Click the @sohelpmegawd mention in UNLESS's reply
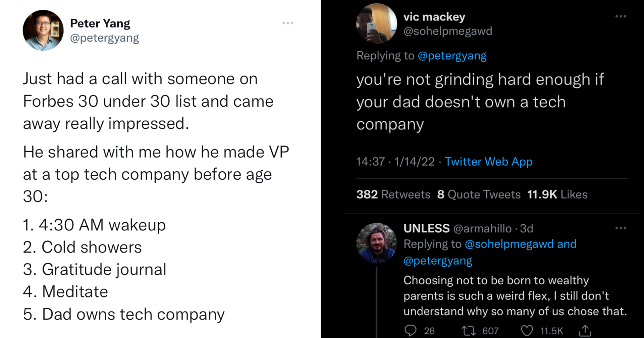The width and height of the screenshot is (644, 338). [509, 244]
